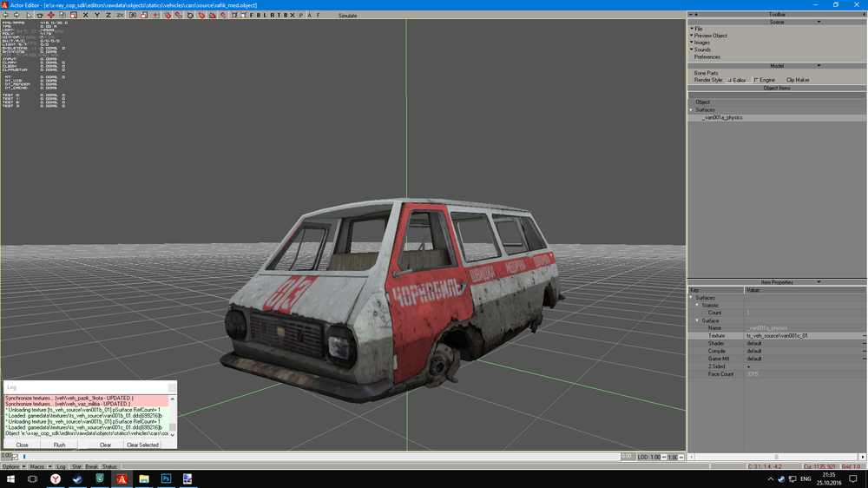Viewport: 868px width, 488px height.
Task: Click the Y axis constraint button
Action: pyautogui.click(x=97, y=16)
